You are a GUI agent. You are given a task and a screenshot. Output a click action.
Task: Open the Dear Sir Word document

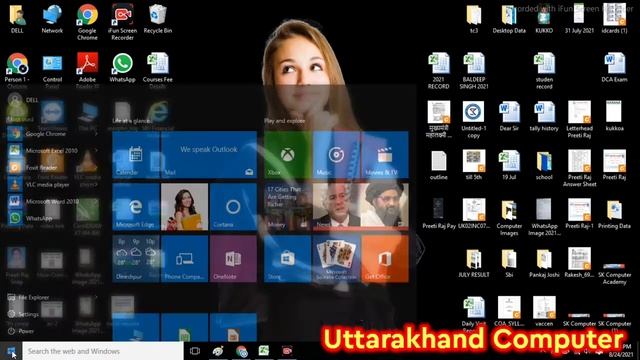point(509,117)
